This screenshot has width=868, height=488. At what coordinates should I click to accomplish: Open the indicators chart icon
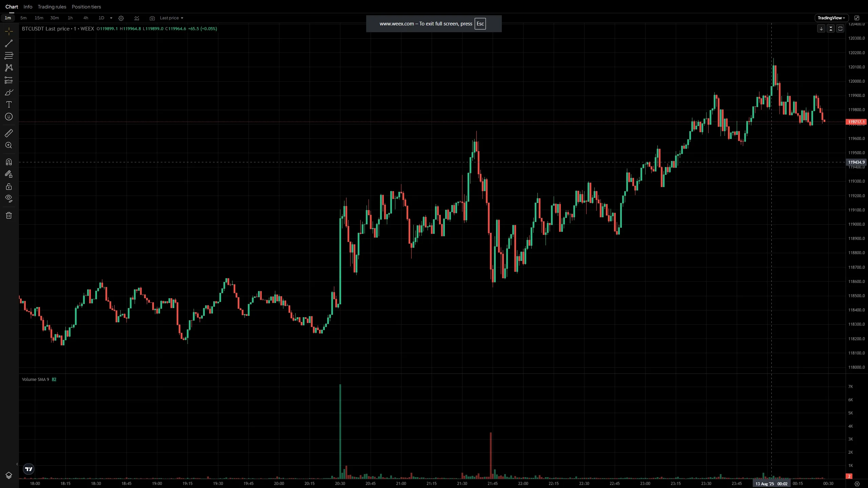(137, 18)
